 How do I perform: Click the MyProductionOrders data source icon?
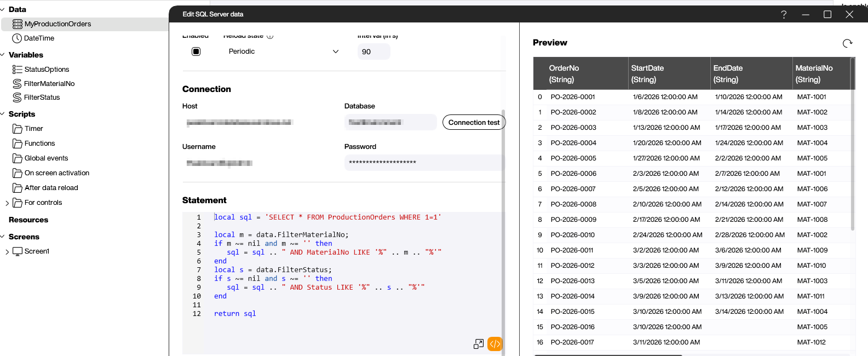[x=17, y=24]
